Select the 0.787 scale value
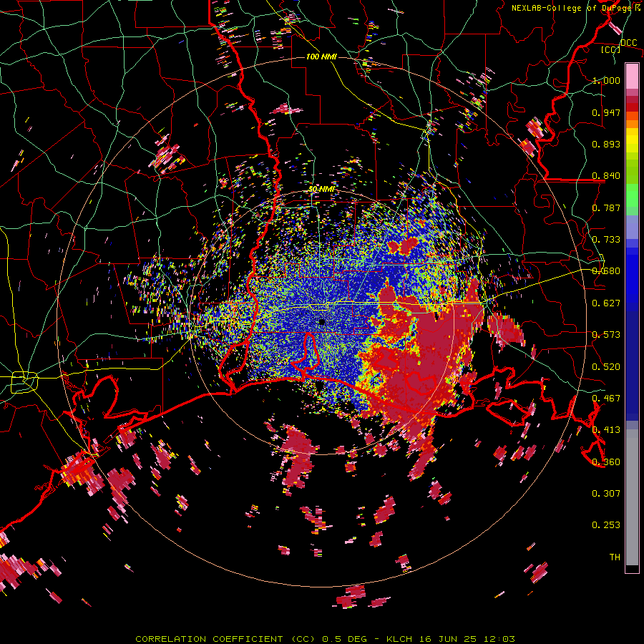 coord(606,208)
